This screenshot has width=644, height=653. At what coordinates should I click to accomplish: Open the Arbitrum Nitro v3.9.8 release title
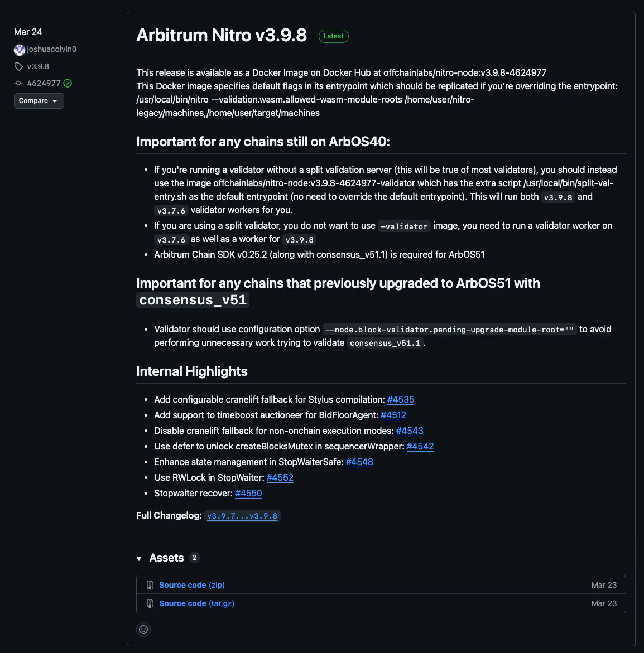pos(222,35)
